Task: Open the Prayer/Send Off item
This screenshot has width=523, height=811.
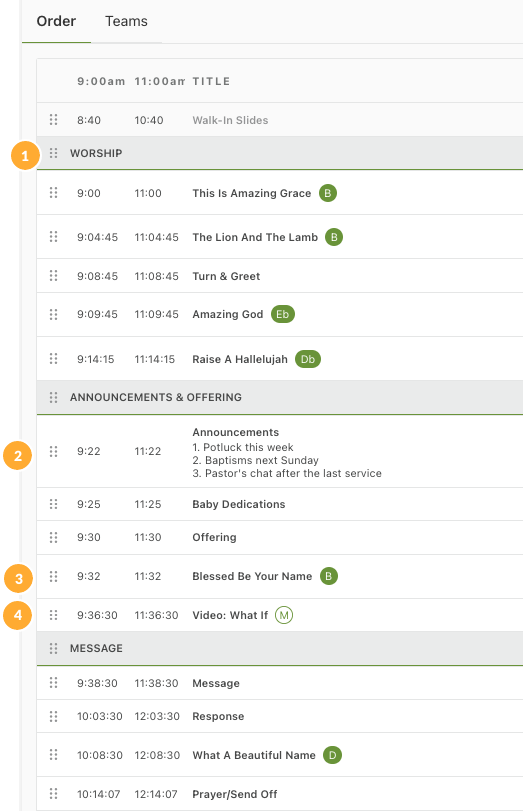Action: pyautogui.click(x=235, y=794)
